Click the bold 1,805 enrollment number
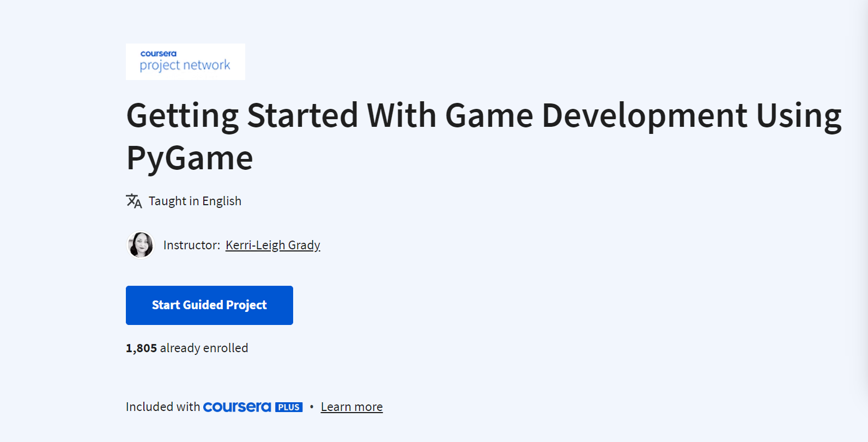The width and height of the screenshot is (868, 442). [x=142, y=348]
